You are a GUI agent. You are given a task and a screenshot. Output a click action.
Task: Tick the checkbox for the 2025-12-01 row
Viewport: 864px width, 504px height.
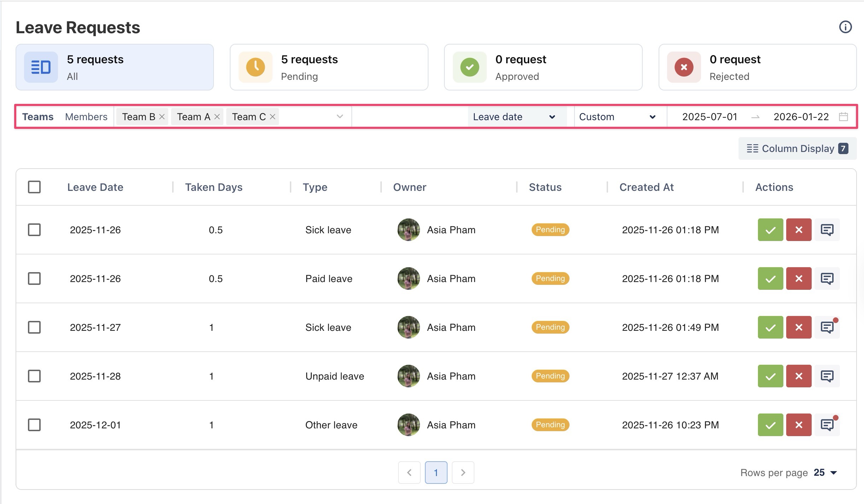pyautogui.click(x=34, y=425)
